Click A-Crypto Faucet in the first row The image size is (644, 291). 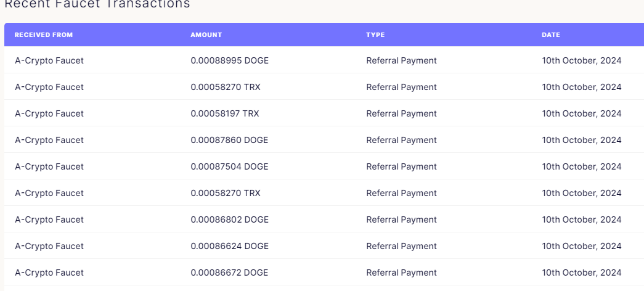coord(49,60)
